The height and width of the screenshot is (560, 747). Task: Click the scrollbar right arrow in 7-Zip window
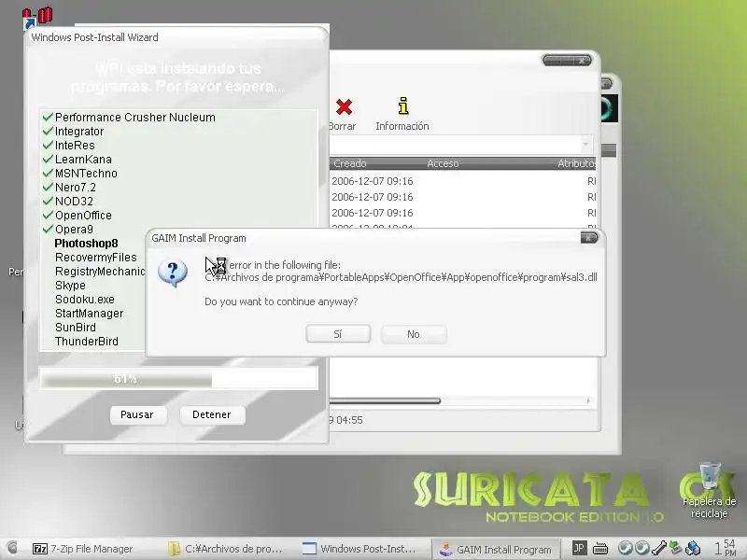pos(589,401)
